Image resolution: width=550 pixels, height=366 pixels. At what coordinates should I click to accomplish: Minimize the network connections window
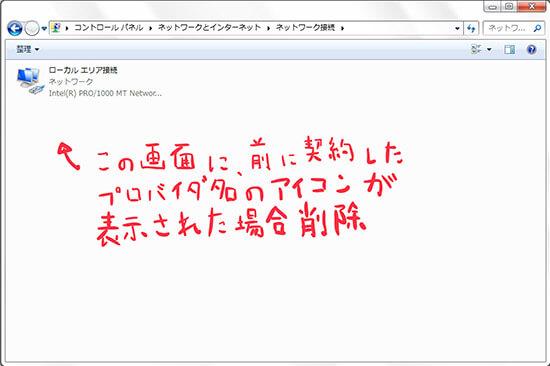(x=492, y=7)
